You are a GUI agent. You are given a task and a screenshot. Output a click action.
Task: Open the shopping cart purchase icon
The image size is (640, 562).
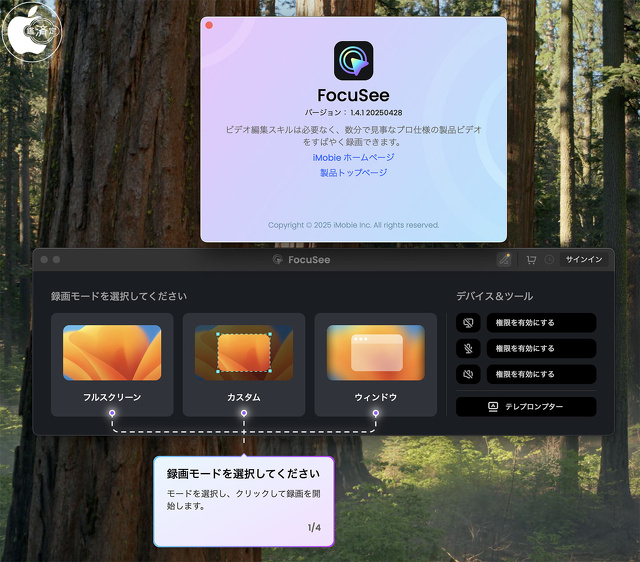(531, 260)
